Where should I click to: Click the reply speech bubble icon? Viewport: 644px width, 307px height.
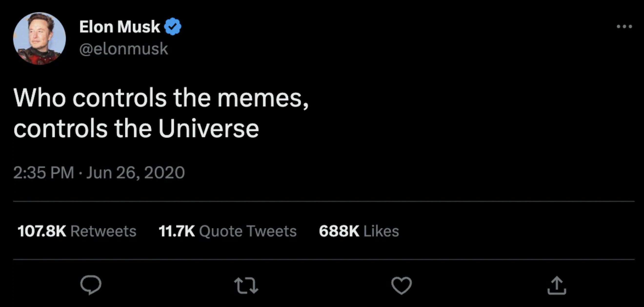(x=91, y=285)
